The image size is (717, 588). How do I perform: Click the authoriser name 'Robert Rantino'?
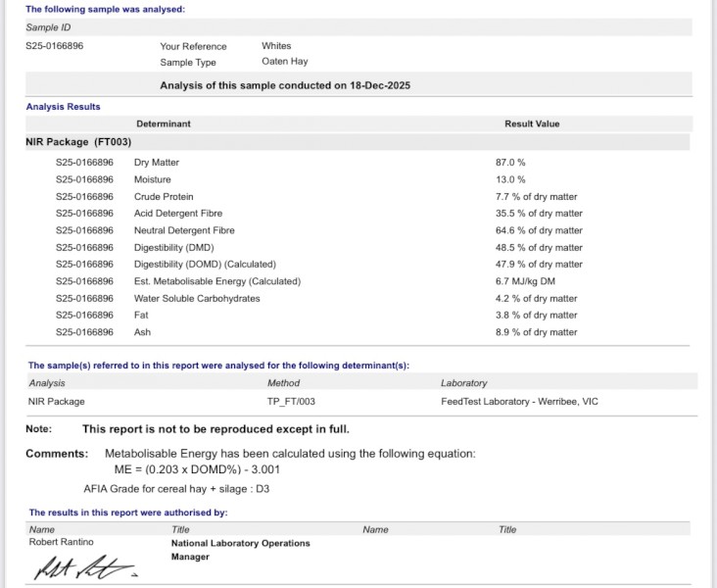(x=63, y=542)
